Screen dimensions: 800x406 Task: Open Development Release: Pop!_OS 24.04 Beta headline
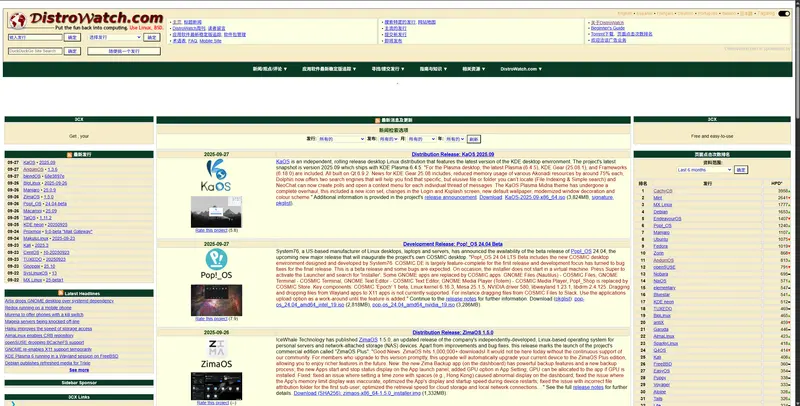coord(453,244)
